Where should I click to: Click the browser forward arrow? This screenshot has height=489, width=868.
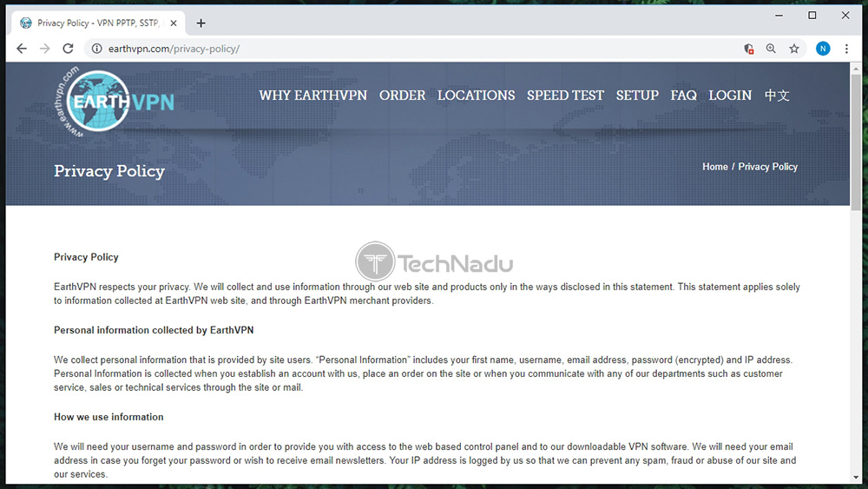tap(45, 49)
